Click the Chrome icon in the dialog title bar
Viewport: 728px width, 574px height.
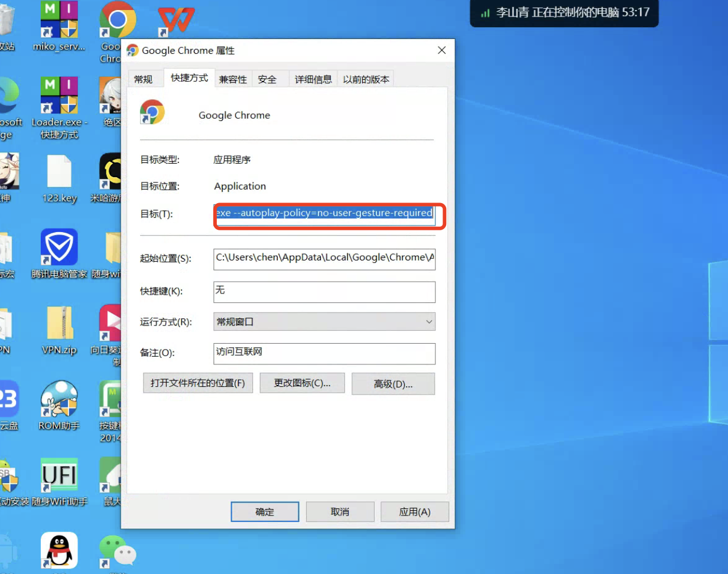(x=133, y=50)
